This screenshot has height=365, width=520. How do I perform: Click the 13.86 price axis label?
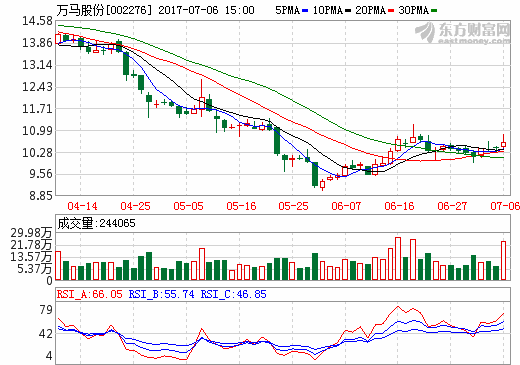37,43
